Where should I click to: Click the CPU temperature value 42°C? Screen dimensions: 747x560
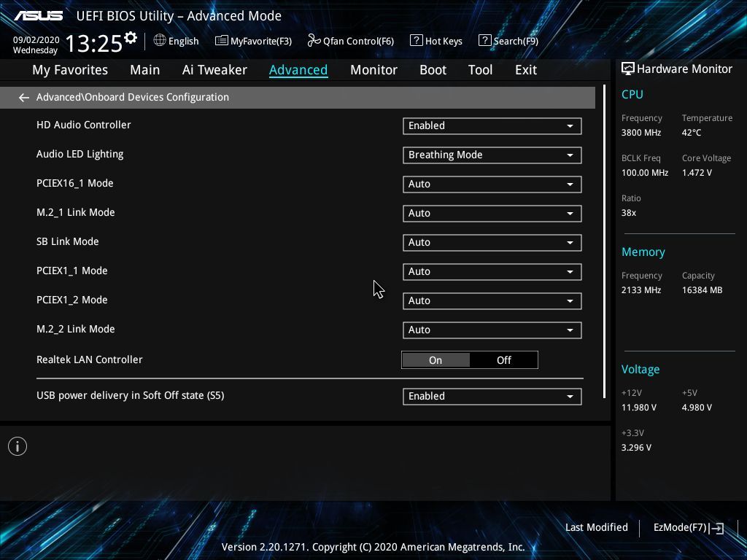(692, 133)
